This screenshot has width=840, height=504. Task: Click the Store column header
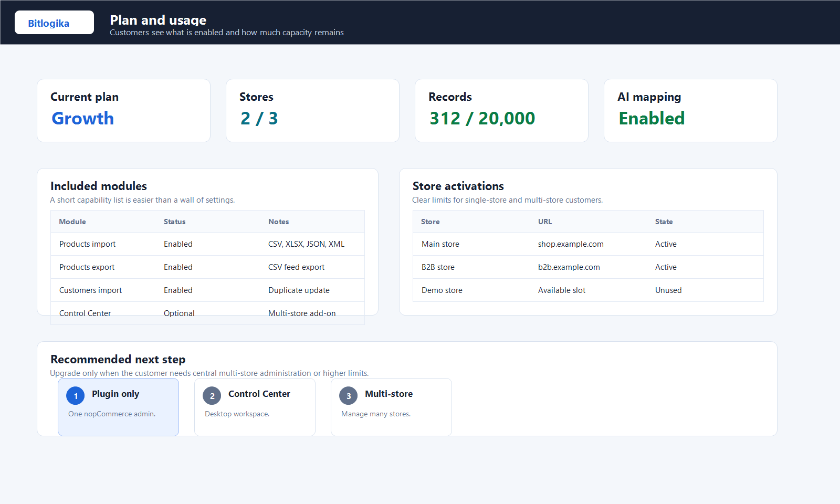click(x=430, y=222)
